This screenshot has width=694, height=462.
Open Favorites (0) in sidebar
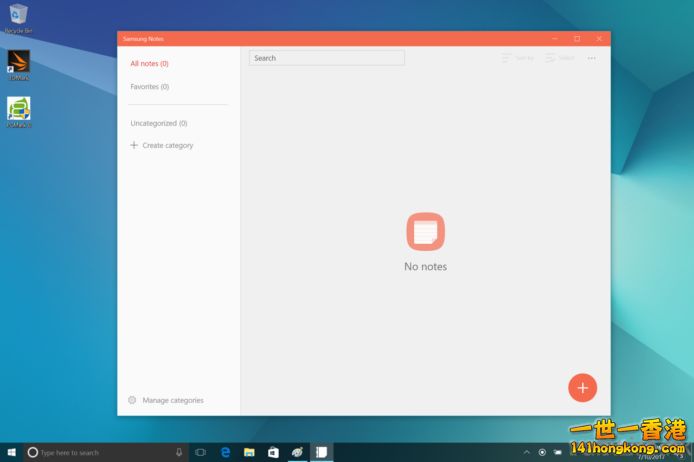pos(150,87)
